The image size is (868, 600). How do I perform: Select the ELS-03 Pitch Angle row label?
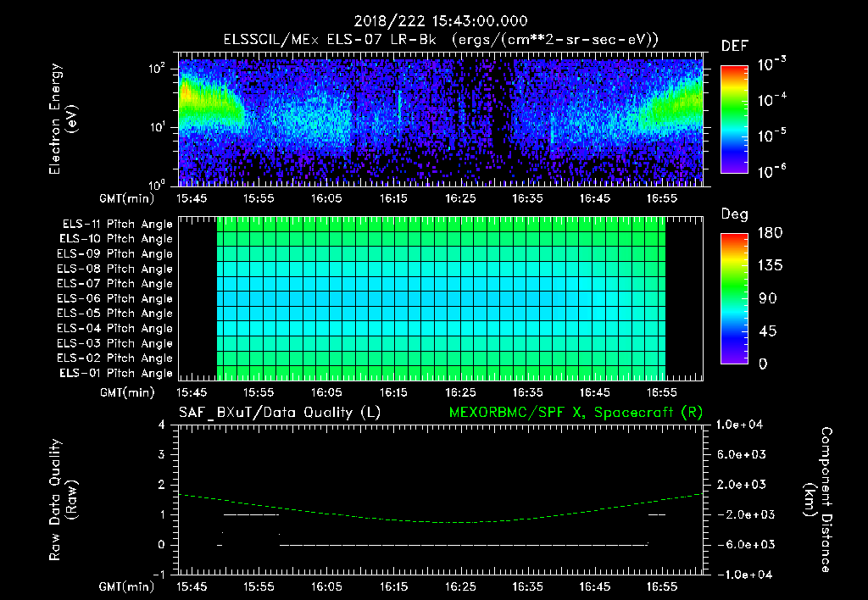(x=115, y=344)
